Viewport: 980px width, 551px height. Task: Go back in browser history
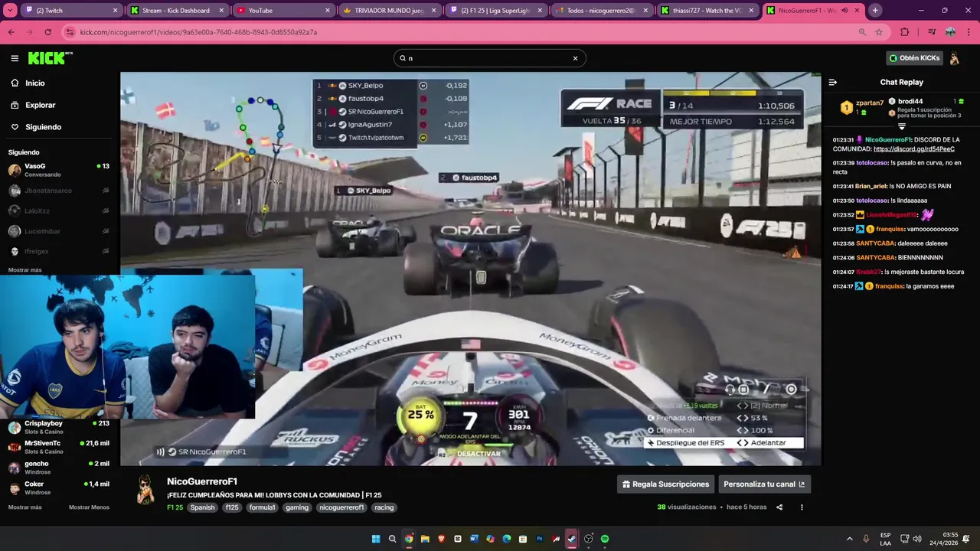11,32
